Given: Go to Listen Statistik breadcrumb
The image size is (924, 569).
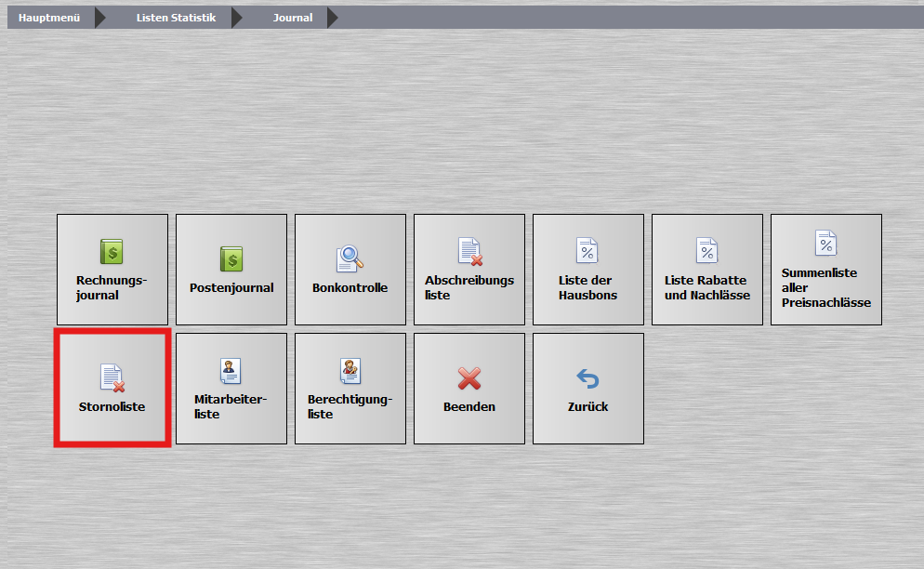Looking at the screenshot, I should click(177, 18).
